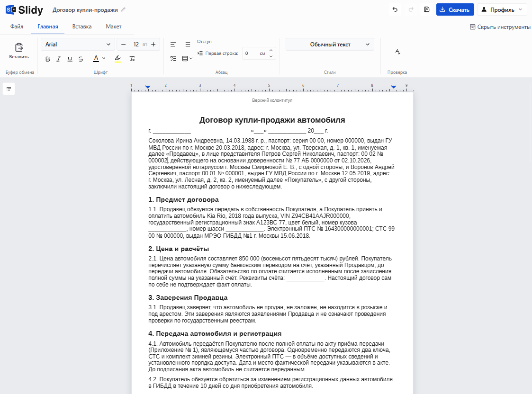Run the spell check tool
532x394 pixels.
click(x=397, y=52)
